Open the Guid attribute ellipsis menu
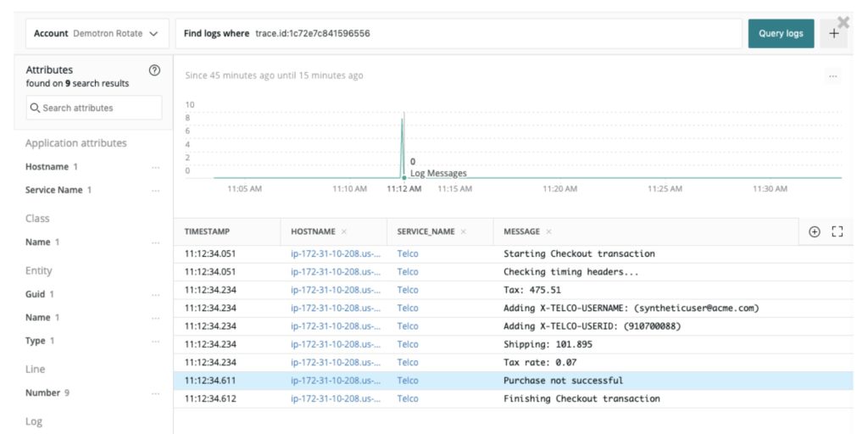The height and width of the screenshot is (434, 868). point(156,294)
